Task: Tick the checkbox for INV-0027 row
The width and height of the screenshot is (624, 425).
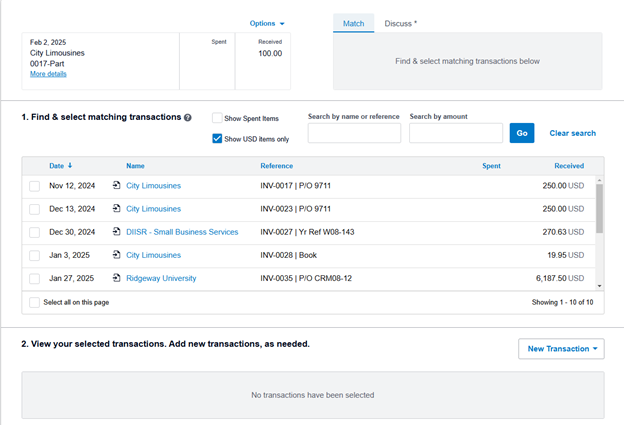Action: [x=35, y=232]
